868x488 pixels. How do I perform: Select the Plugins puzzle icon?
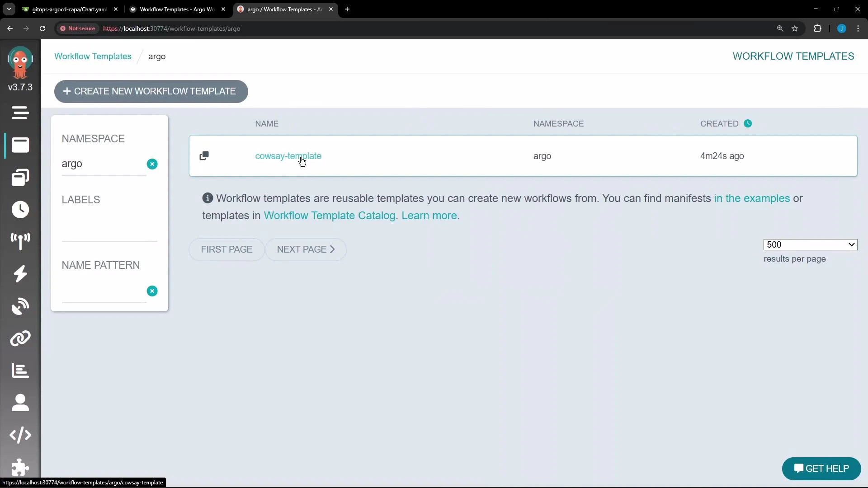[20, 467]
